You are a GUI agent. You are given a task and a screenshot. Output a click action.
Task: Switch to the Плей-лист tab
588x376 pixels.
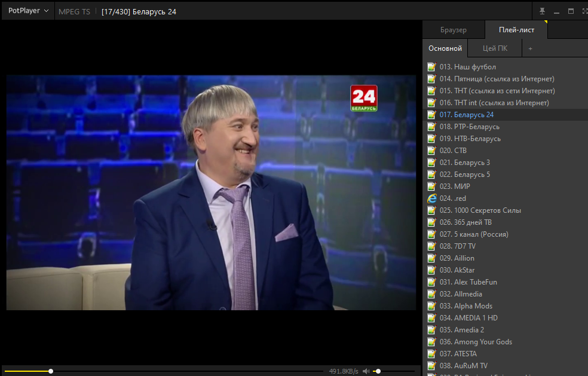point(516,30)
